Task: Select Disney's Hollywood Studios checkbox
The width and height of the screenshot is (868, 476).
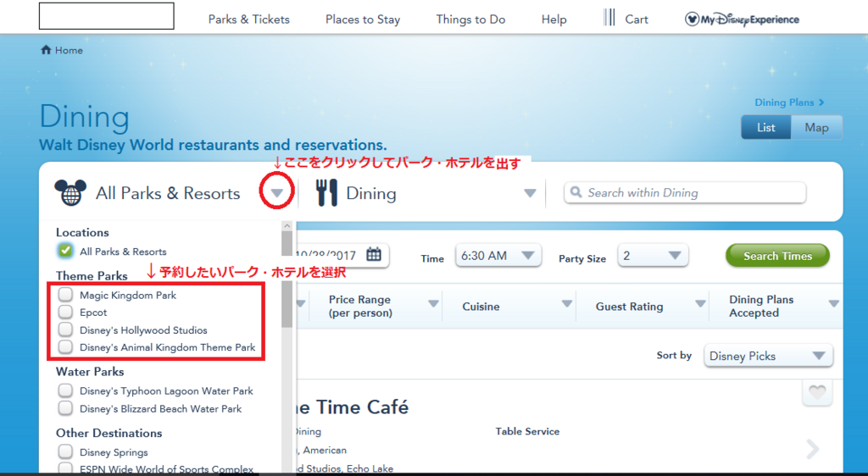Action: [x=65, y=329]
